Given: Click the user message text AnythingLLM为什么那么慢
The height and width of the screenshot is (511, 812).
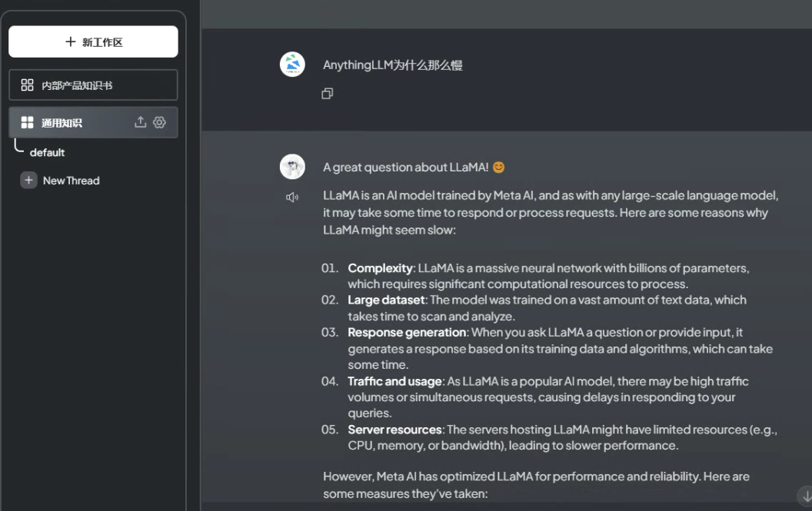Looking at the screenshot, I should point(392,65).
